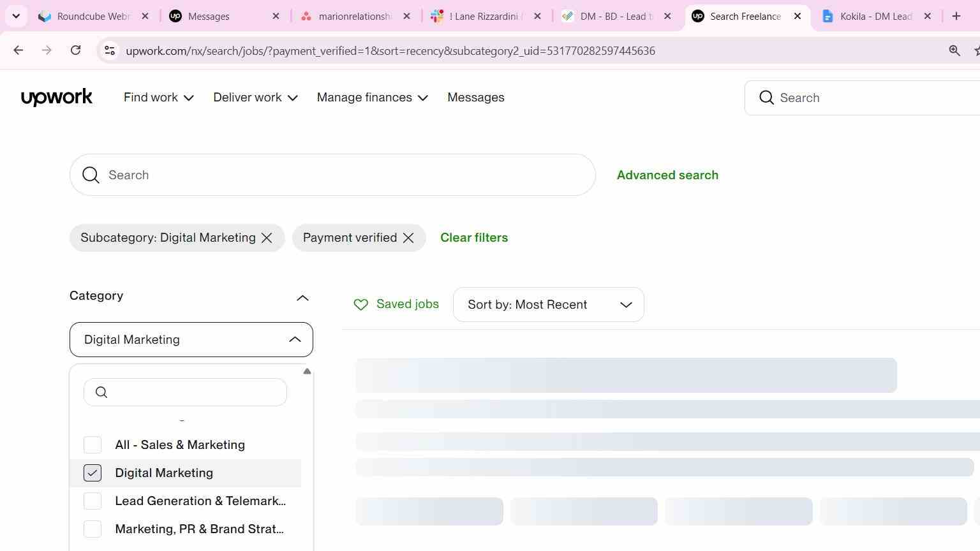
Task: Remove the Payment verified filter chip
Action: point(408,238)
